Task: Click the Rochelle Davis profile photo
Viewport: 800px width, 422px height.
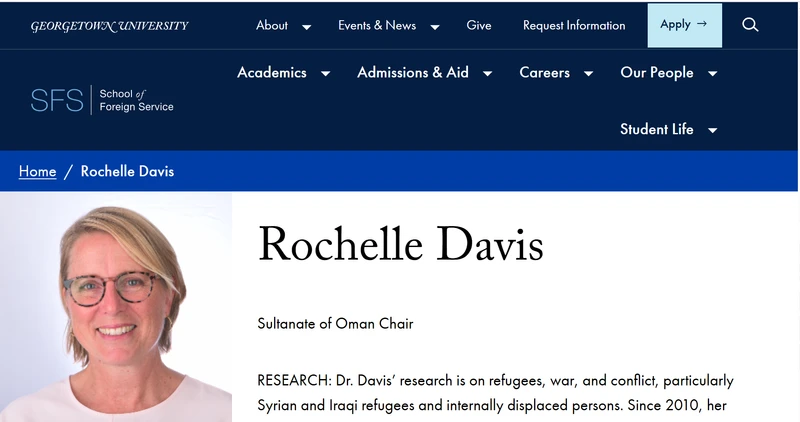Action: point(116,307)
